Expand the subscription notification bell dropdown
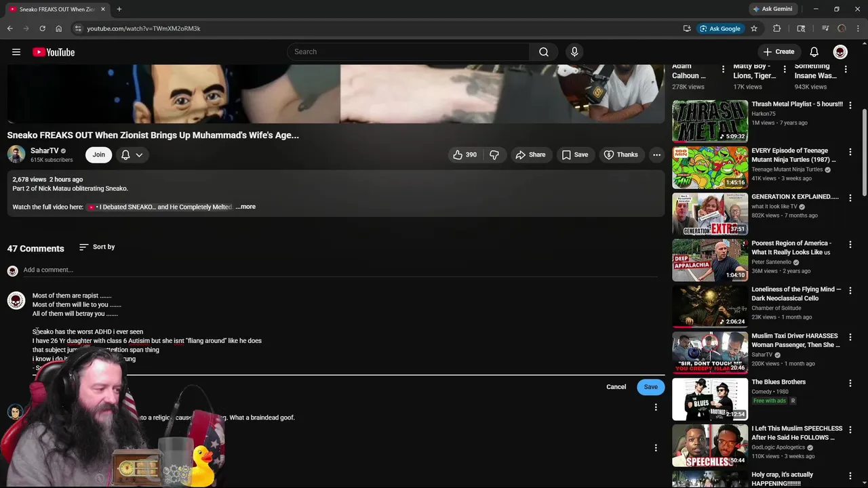The image size is (868, 488). (x=133, y=155)
